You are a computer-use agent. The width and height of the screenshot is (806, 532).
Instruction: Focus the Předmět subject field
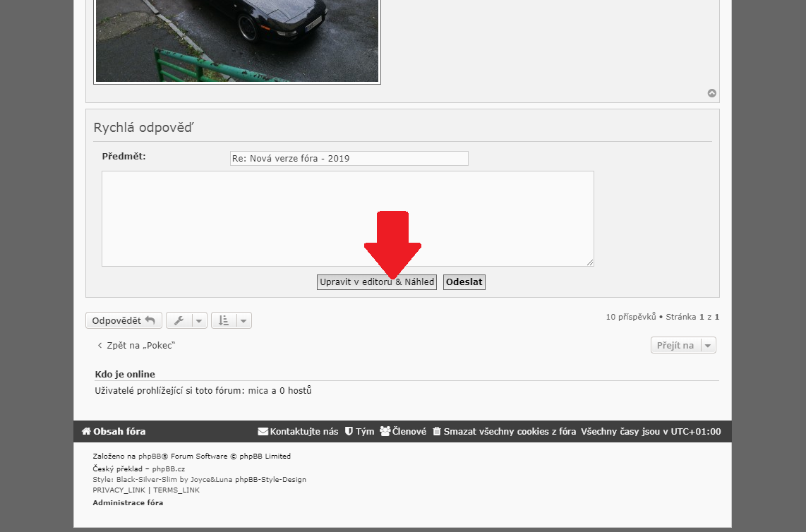(349, 159)
